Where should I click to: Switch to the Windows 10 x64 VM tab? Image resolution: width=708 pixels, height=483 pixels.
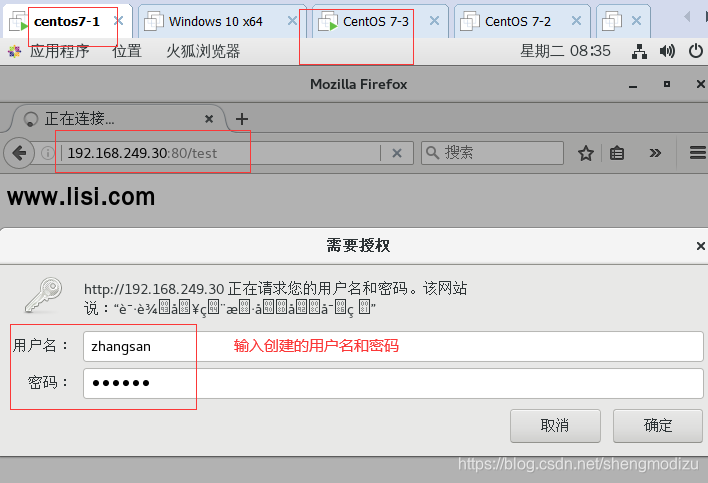[x=215, y=21]
